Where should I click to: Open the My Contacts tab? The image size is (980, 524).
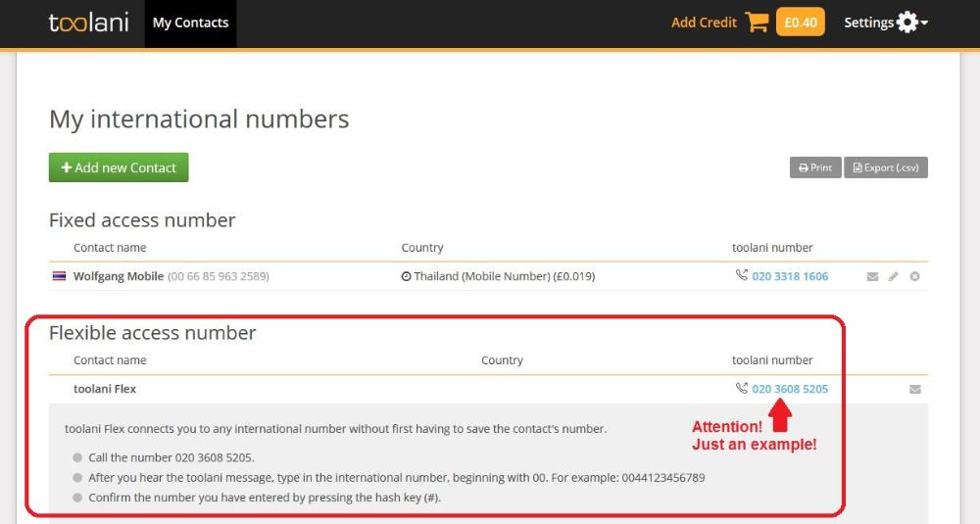coord(191,24)
